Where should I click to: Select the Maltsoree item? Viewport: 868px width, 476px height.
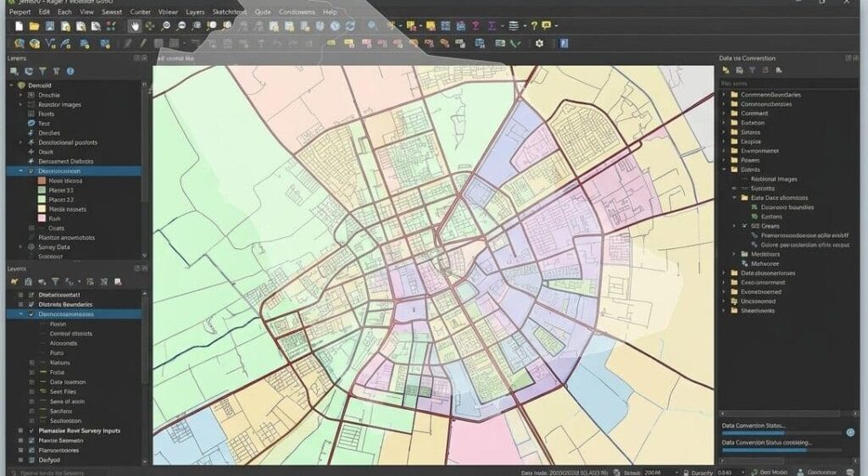(x=765, y=263)
